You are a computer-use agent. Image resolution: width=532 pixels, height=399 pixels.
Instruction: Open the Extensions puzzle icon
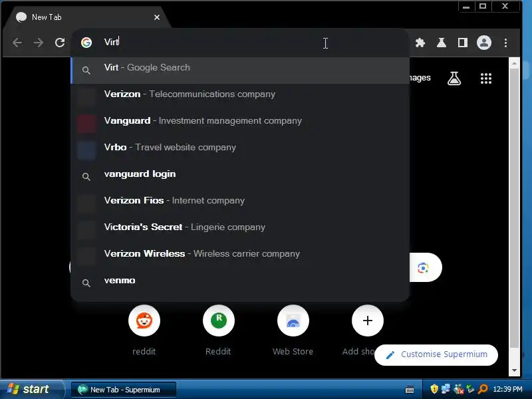click(x=420, y=43)
